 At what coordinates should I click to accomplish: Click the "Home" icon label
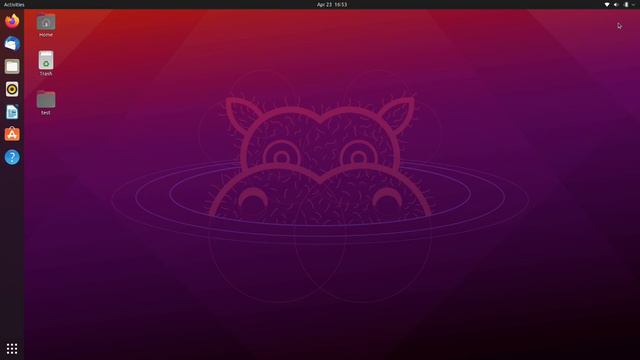click(46, 35)
